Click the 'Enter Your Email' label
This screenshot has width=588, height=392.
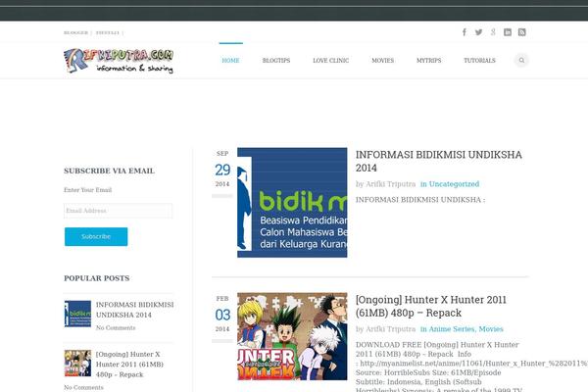88,190
